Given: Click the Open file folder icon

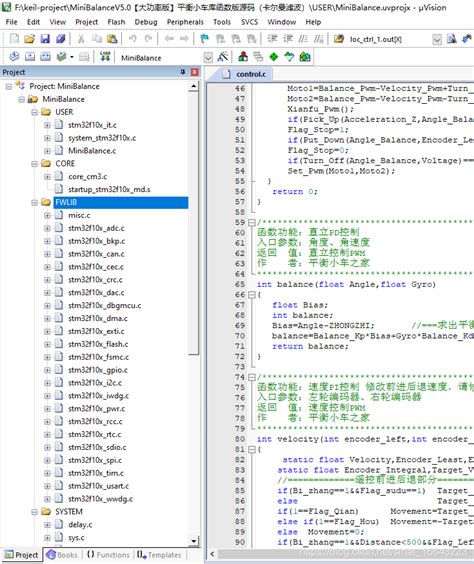Looking at the screenshot, I should pos(29,38).
